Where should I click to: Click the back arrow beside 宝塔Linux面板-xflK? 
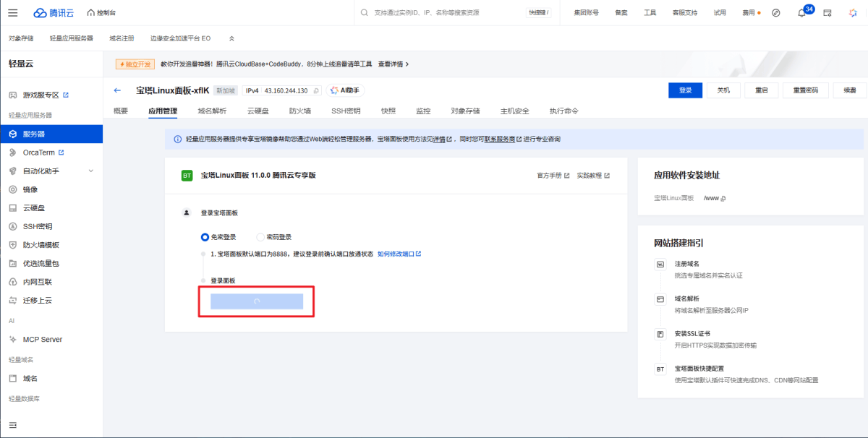coord(117,90)
